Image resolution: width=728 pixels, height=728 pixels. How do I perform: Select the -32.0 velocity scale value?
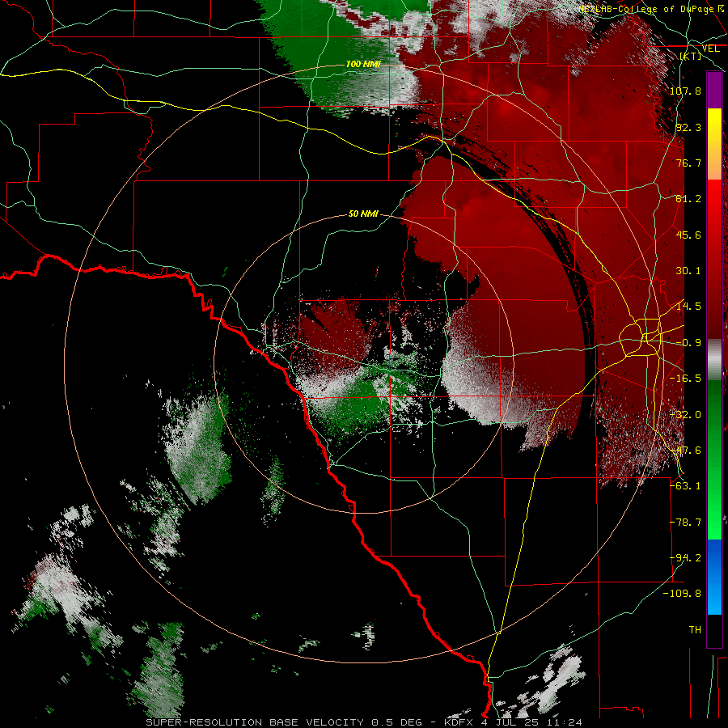[685, 415]
